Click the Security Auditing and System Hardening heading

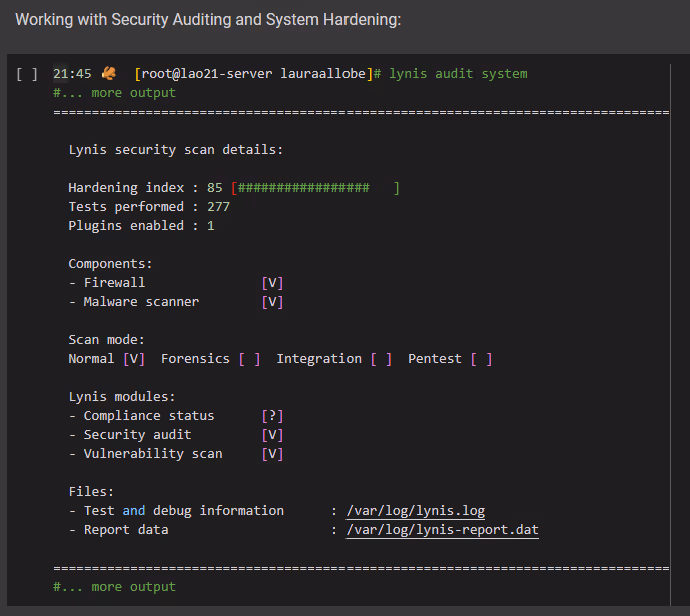[x=208, y=20]
